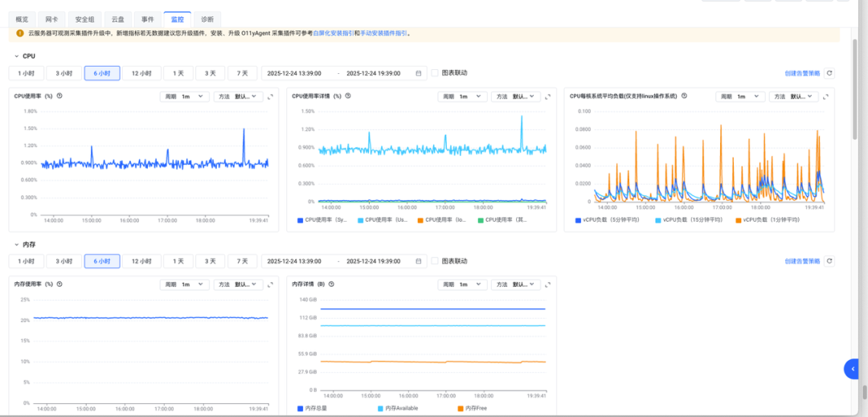
Task: Expand the CPU使用率 chart to fullscreen
Action: (271, 96)
